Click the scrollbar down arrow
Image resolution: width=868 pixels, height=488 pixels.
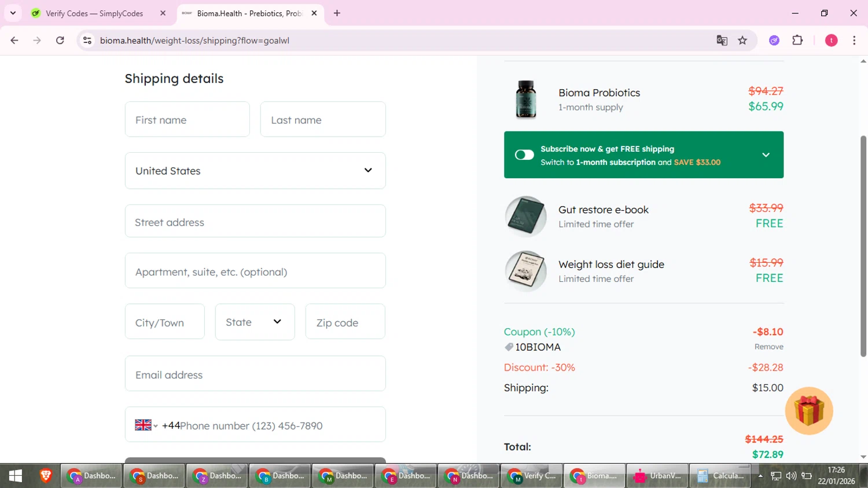[863, 457]
